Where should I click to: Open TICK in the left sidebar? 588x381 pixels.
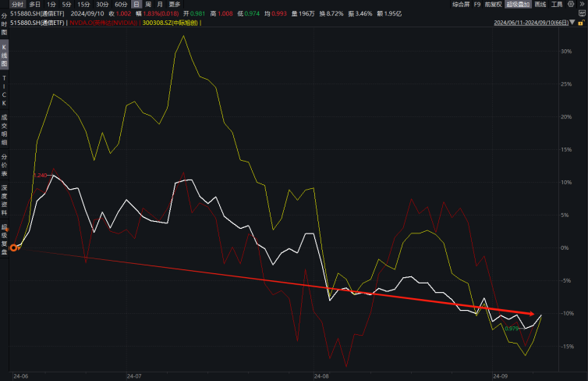[4, 91]
